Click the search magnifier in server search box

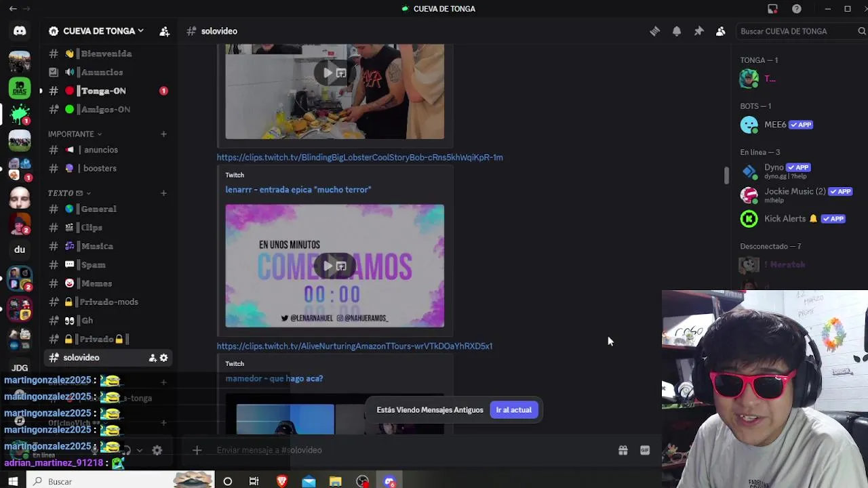[x=862, y=31]
